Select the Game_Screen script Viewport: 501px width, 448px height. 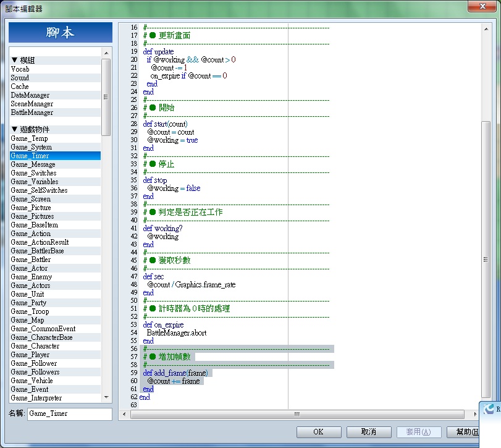55,199
